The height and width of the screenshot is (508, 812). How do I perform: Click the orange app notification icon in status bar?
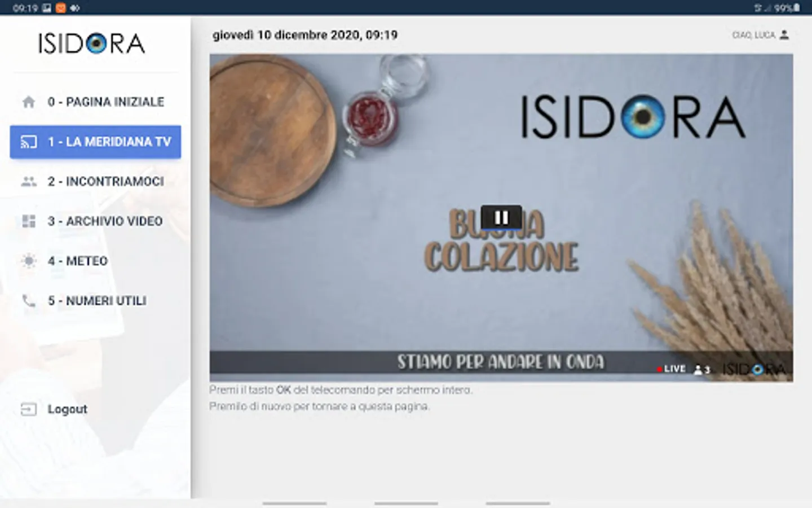point(60,8)
